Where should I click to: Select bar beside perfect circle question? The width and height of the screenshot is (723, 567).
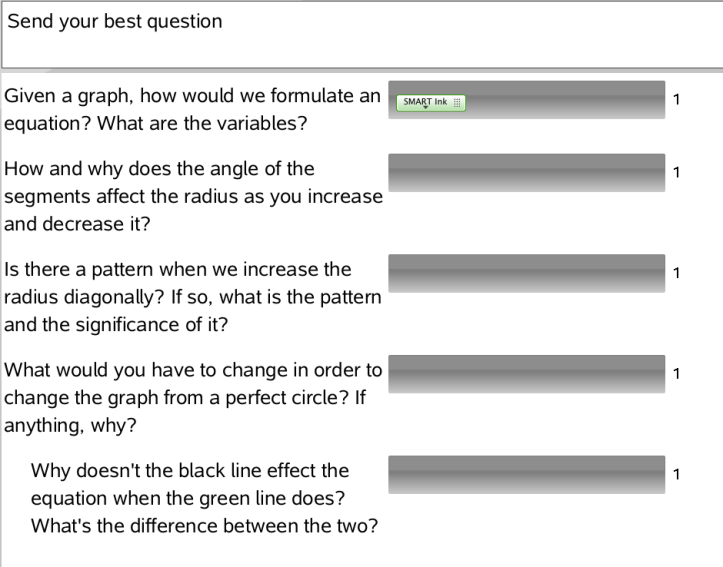pyautogui.click(x=526, y=374)
